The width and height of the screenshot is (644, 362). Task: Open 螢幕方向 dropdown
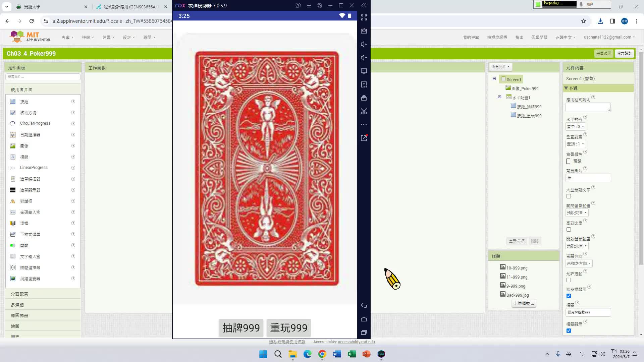click(579, 263)
